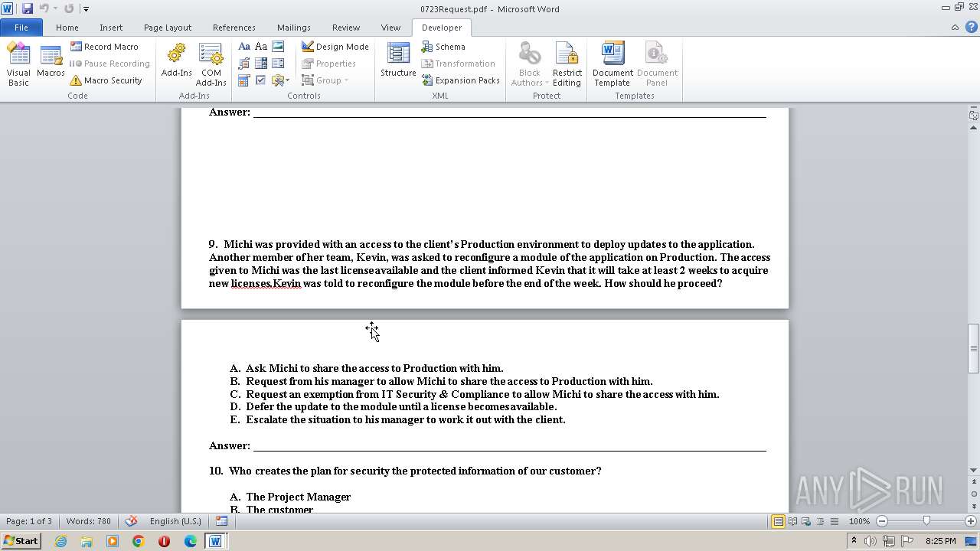This screenshot has width=980, height=551.
Task: Click Page: 1 of 3 status
Action: click(x=29, y=521)
